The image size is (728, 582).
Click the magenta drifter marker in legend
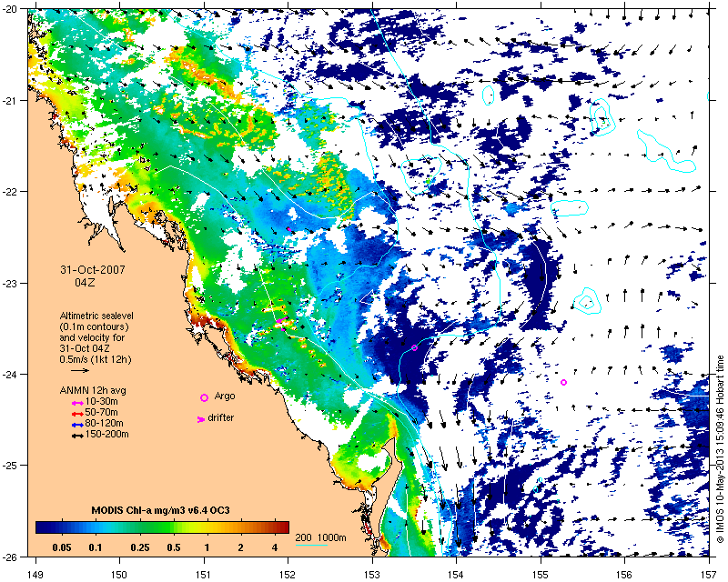(201, 419)
